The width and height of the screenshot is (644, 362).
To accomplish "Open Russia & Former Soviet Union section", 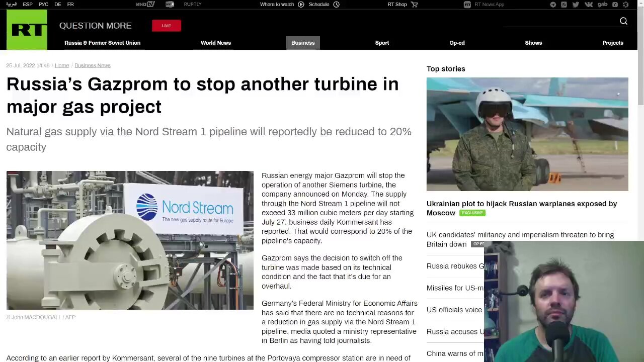I will click(x=102, y=43).
